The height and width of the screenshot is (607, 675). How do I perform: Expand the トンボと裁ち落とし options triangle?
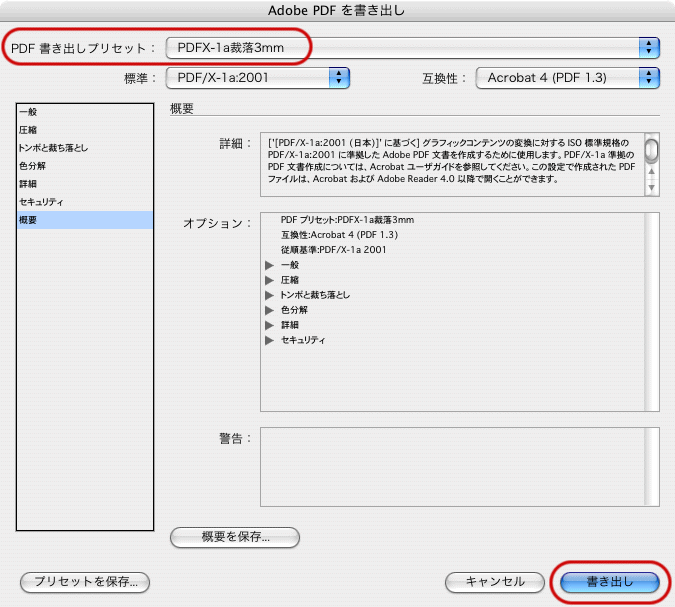click(x=269, y=295)
